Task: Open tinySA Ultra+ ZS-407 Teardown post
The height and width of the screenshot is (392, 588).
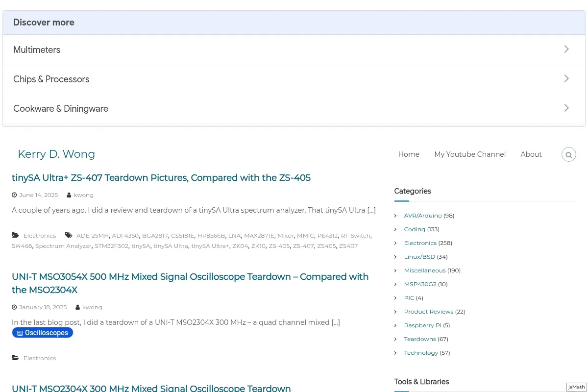Action: [161, 177]
